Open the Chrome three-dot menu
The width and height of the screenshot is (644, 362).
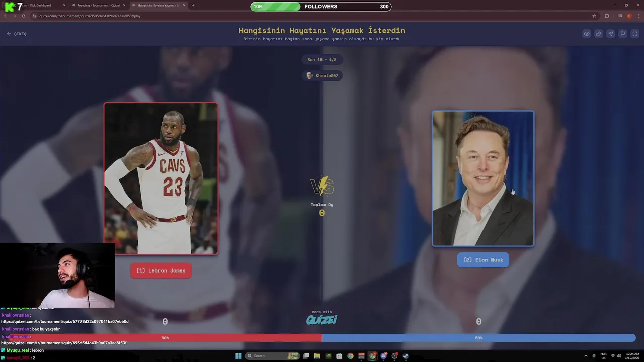pyautogui.click(x=639, y=16)
